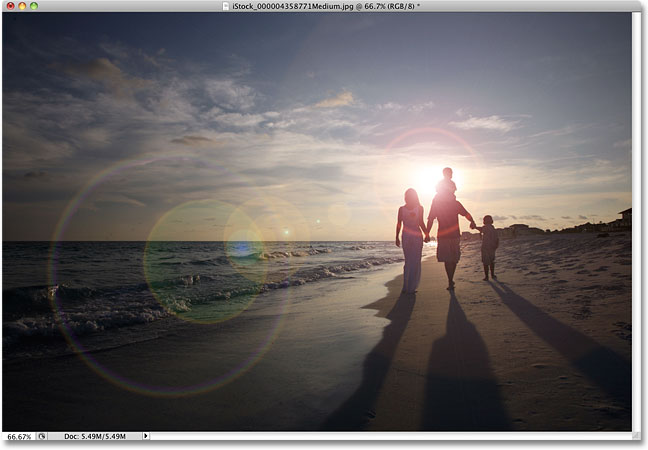Viewport: 648px width, 450px height.
Task: Click the blue lens flare spot
Action: pos(243,248)
